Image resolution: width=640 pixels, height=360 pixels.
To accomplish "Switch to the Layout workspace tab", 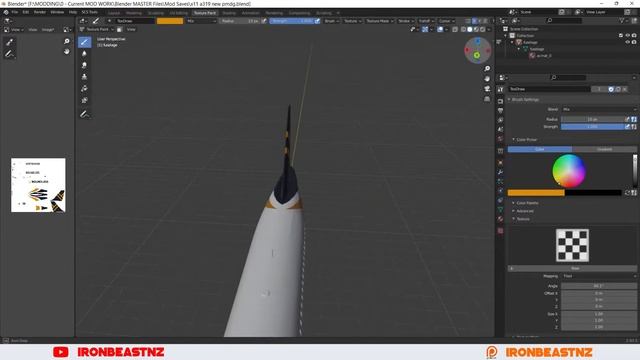I will [114, 13].
